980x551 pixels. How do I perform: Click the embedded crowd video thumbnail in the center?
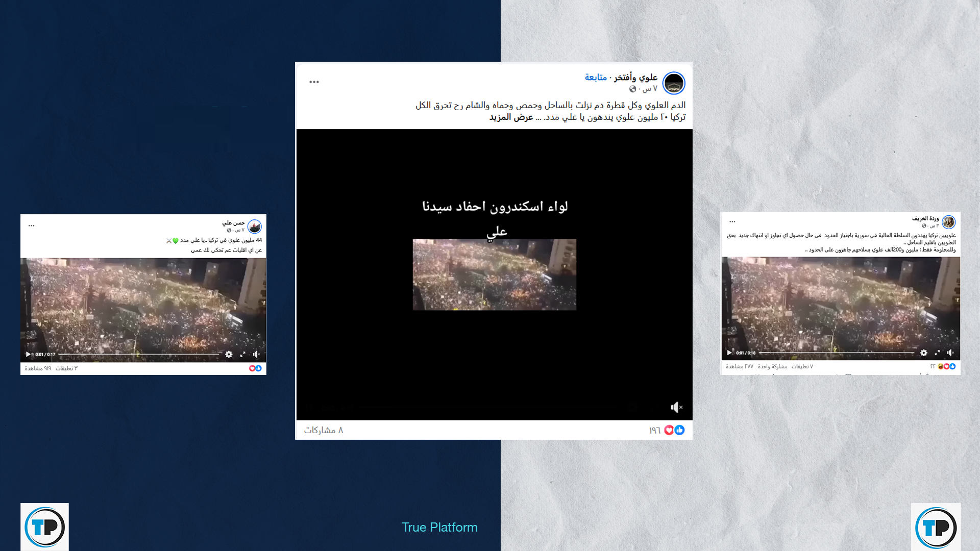tap(494, 274)
